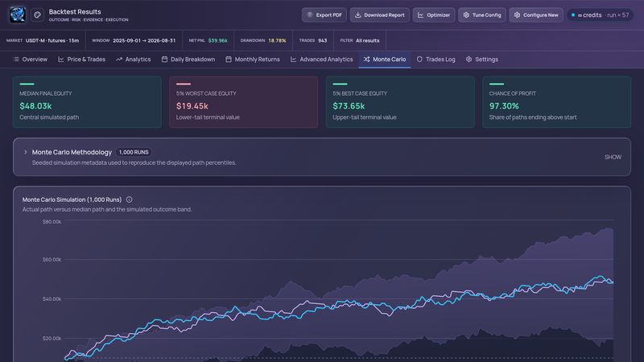
Task: Click the Monte Carlo shuffle icon
Action: pos(366,60)
